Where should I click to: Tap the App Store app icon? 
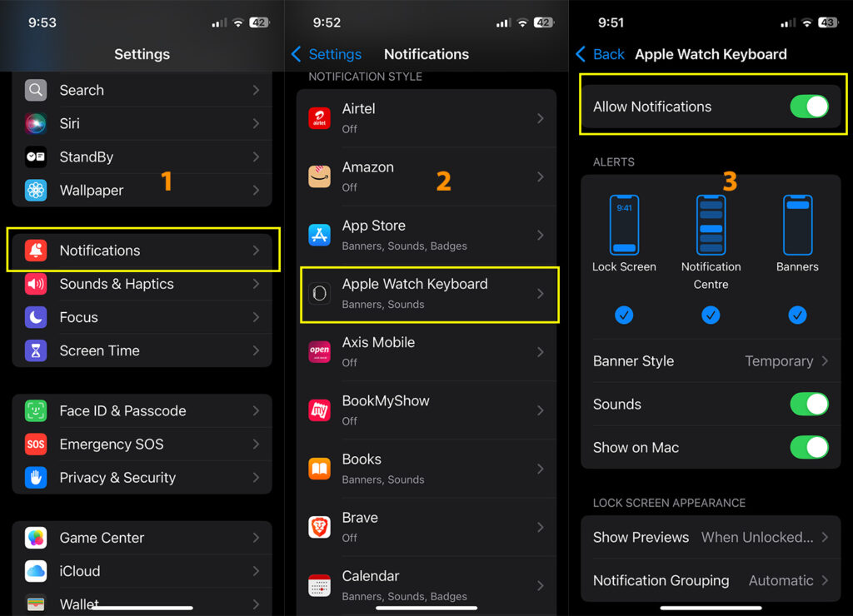(x=319, y=235)
